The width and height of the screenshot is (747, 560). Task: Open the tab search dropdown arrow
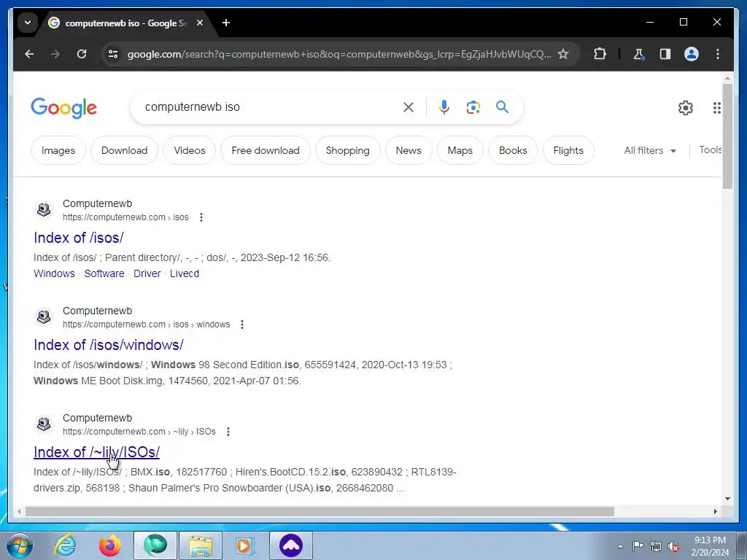pos(28,23)
